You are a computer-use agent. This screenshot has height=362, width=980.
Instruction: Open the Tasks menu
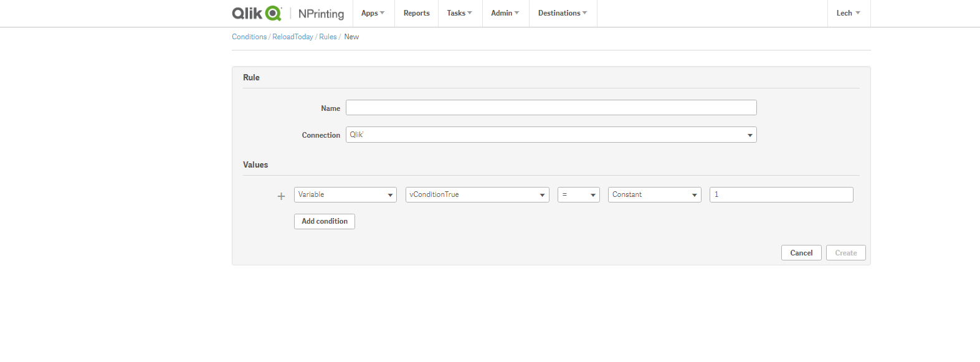(460, 13)
